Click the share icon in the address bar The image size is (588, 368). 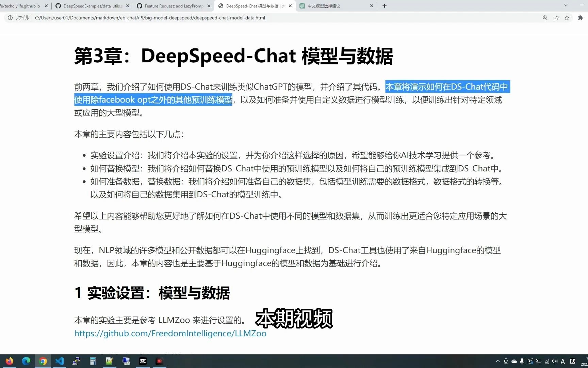click(x=556, y=18)
